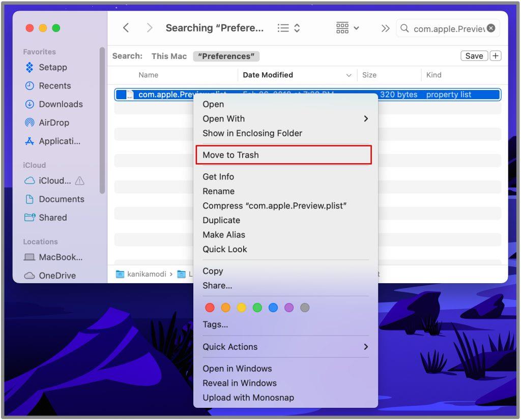The width and height of the screenshot is (521, 420).
Task: Apply the yellow tag color
Action: point(242,308)
